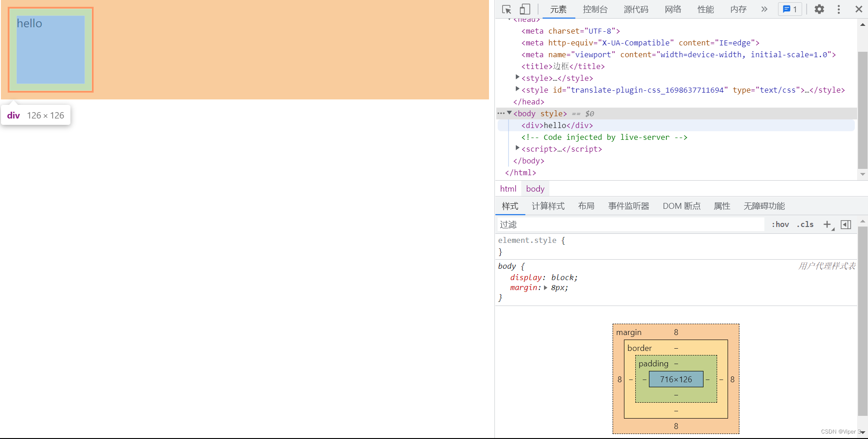Screen dimensions: 868x439
Task: Click the padding label in box model
Action: [x=653, y=364]
